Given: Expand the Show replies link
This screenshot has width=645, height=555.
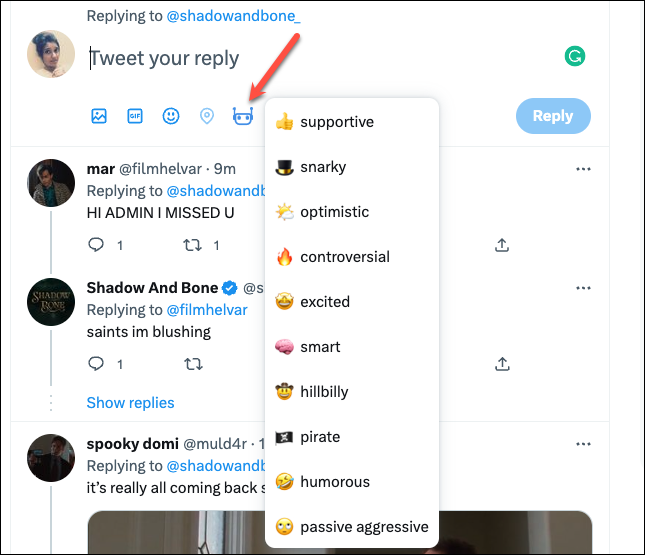Looking at the screenshot, I should (x=130, y=403).
